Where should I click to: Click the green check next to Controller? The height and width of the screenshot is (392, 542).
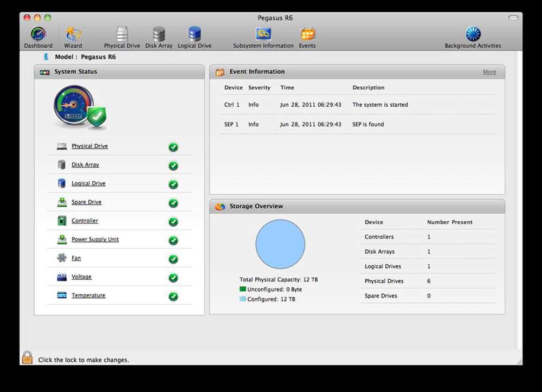point(173,222)
